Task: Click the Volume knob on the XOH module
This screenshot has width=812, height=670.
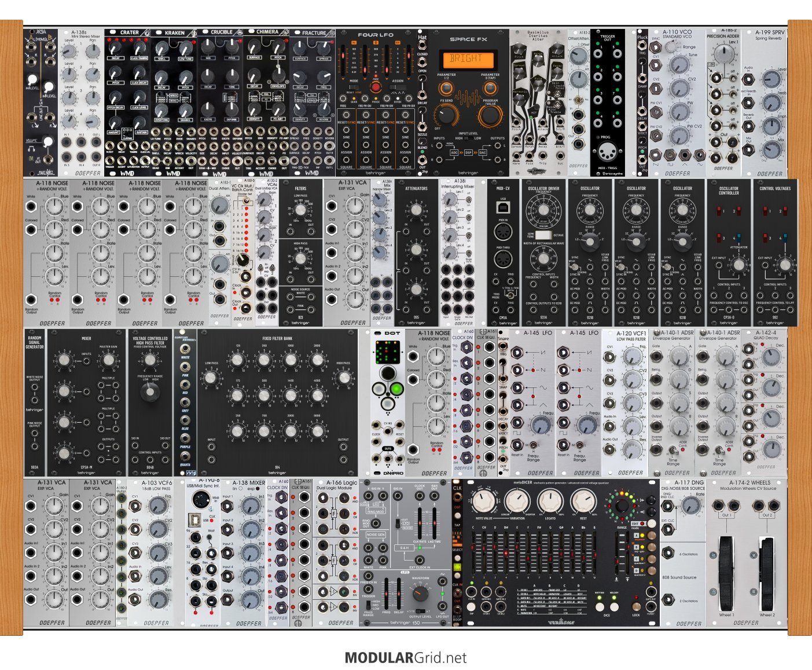Action: [x=47, y=141]
